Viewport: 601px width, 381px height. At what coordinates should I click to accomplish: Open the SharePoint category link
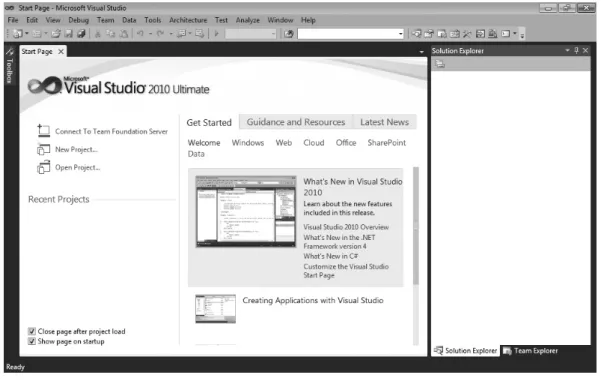386,143
